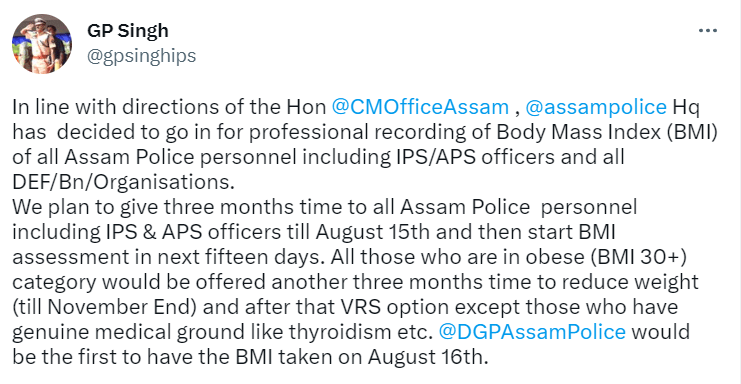The width and height of the screenshot is (741, 384).
Task: Click the phrase 'Body Mass Index (BMI)'
Action: [607, 132]
